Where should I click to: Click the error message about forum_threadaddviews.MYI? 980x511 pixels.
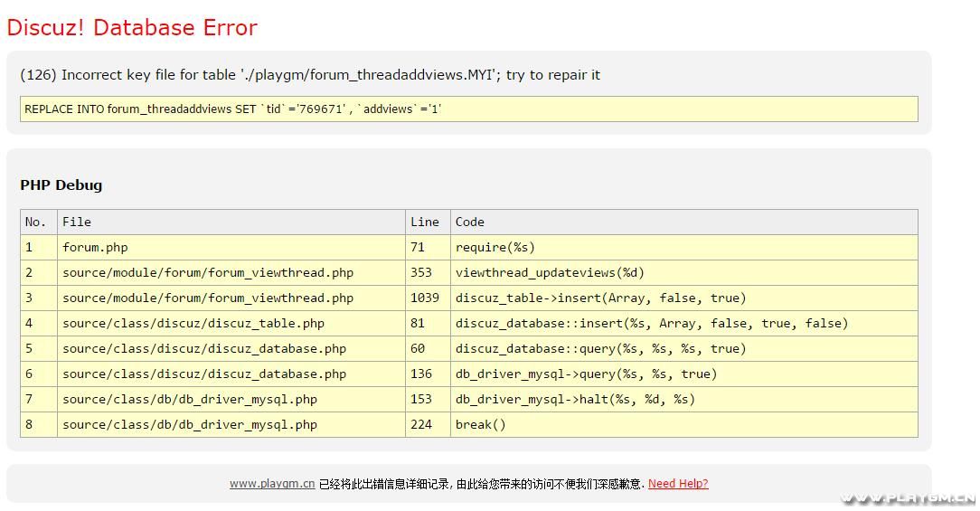click(310, 75)
